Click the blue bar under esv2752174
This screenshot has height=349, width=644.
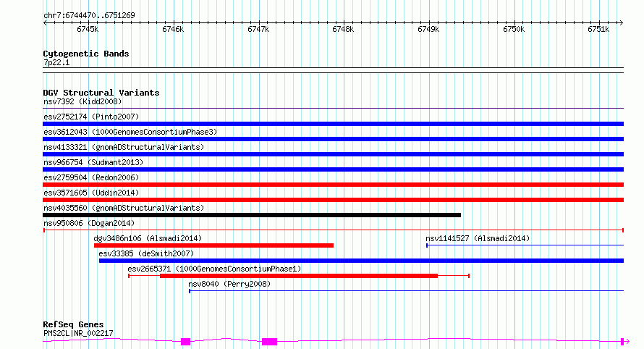point(333,124)
